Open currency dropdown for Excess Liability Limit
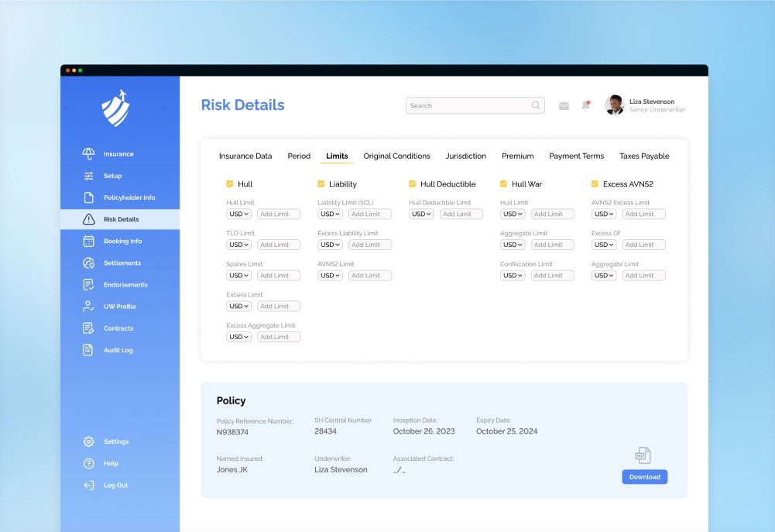Image resolution: width=775 pixels, height=532 pixels. coord(330,245)
